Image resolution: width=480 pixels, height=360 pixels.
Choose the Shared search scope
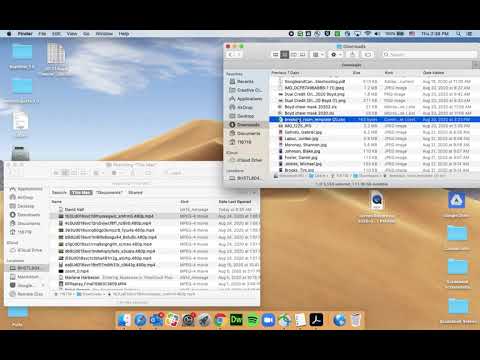(x=135, y=193)
